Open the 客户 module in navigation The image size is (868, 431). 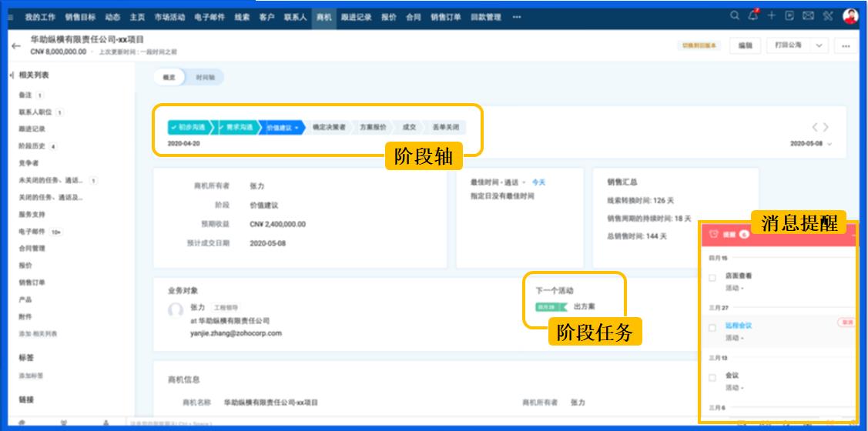(x=266, y=17)
